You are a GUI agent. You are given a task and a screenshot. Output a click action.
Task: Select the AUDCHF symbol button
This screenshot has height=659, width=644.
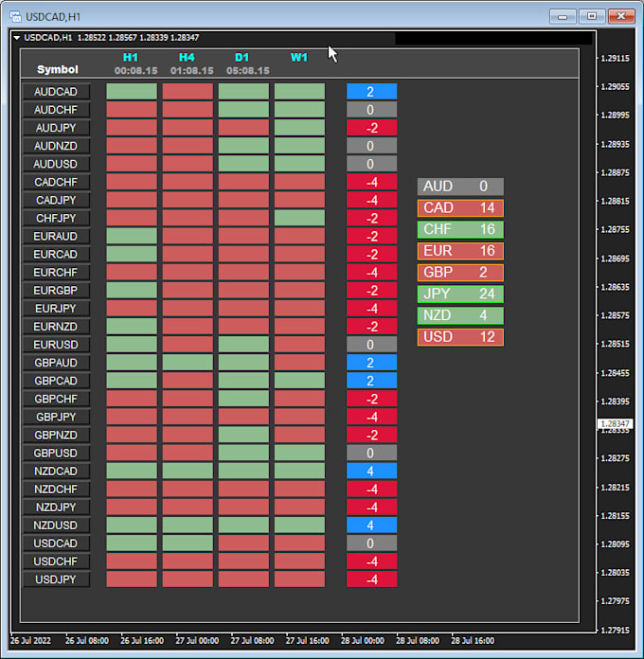click(x=56, y=110)
